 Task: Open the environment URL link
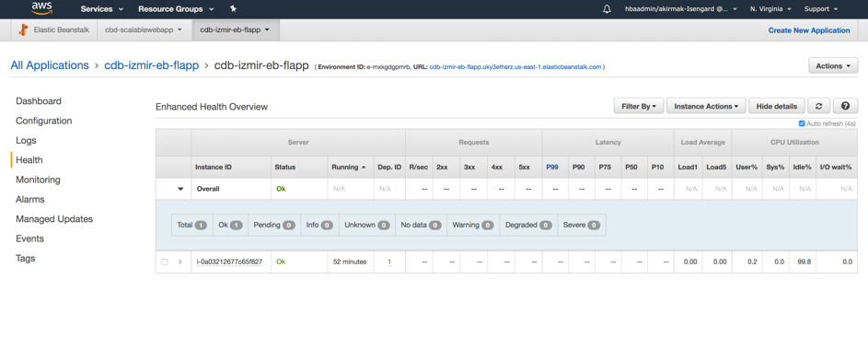pos(515,67)
